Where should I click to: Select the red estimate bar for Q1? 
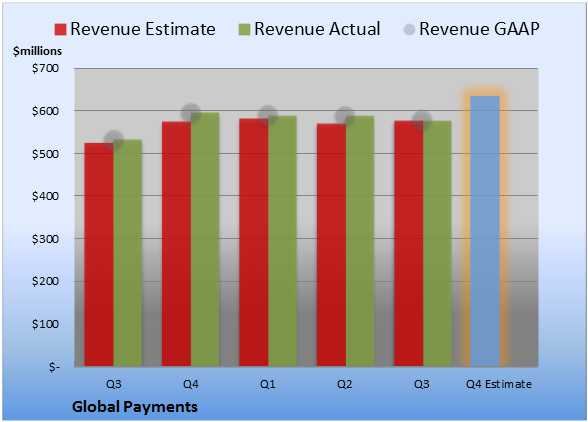point(254,242)
